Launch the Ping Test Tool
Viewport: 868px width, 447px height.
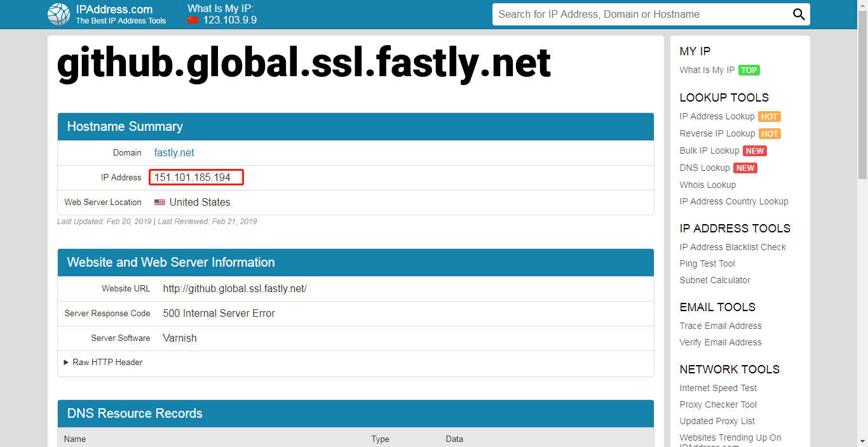(x=707, y=264)
